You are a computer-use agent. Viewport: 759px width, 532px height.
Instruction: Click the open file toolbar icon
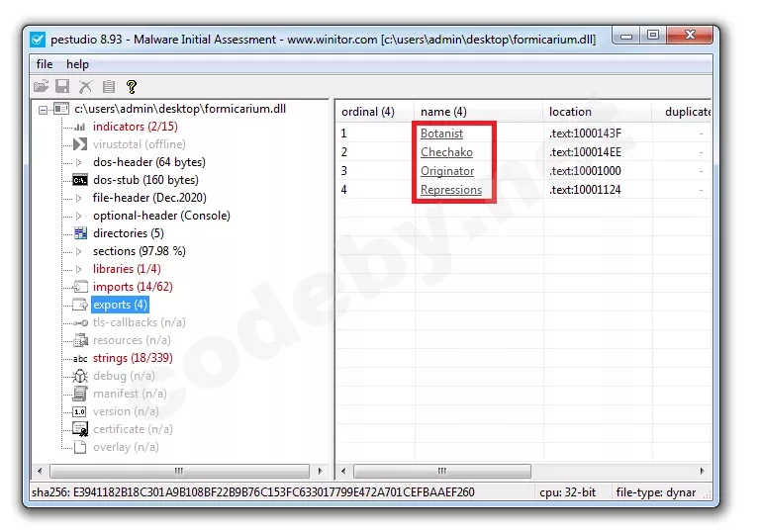point(42,87)
